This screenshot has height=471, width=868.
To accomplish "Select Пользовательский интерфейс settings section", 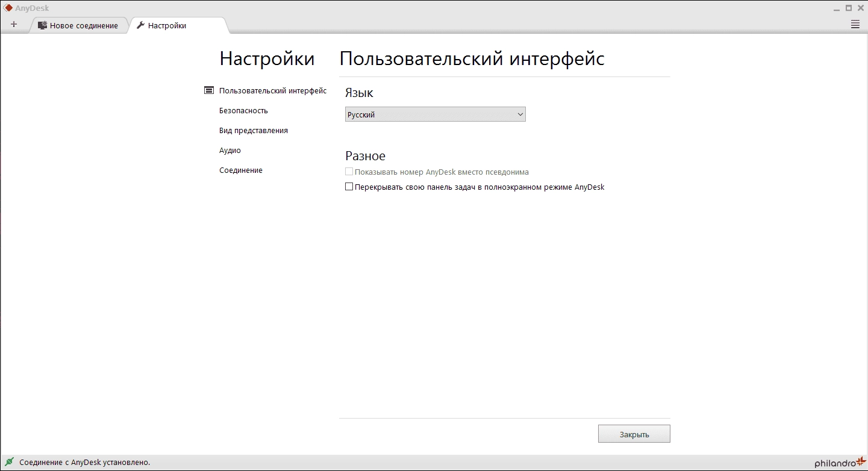I will [273, 91].
